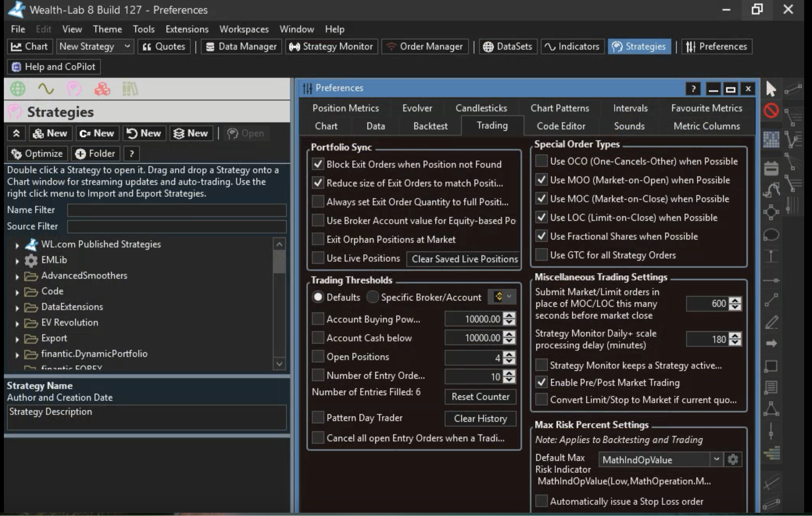Viewport: 812px width, 516px height.
Task: Click the Preferences help question mark
Action: 693,89
